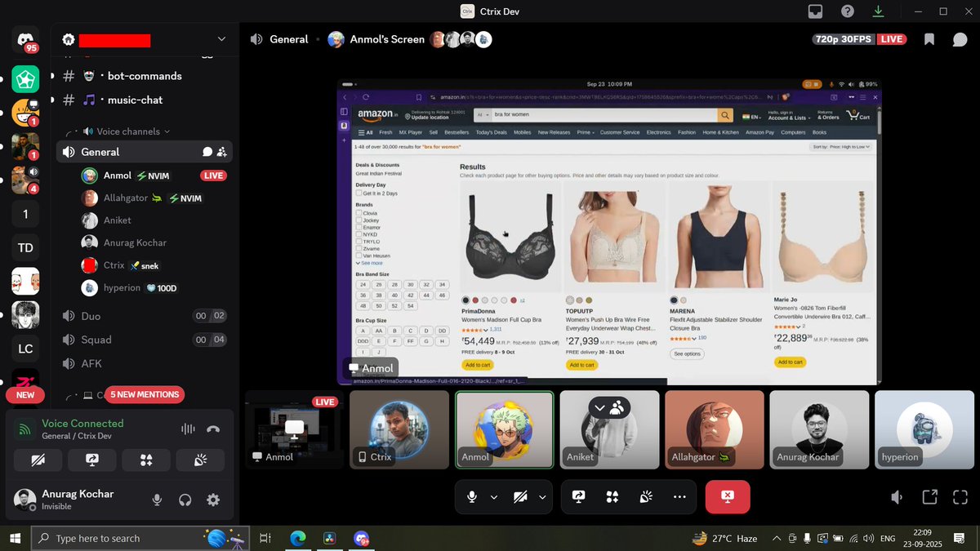The image size is (980, 551).
Task: Open microphone options dropdown arrow
Action: pyautogui.click(x=493, y=497)
